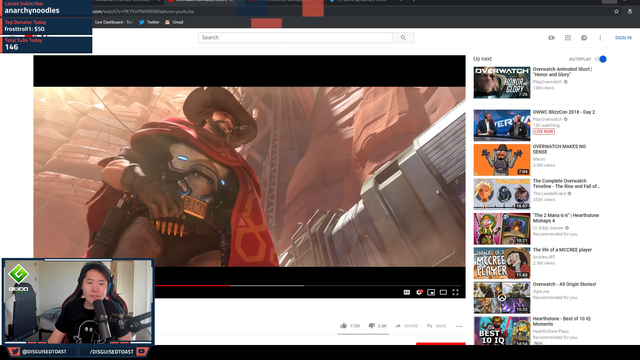The width and height of the screenshot is (640, 360).
Task: Open the Best of 10 IQ thumbnail
Action: (x=502, y=331)
